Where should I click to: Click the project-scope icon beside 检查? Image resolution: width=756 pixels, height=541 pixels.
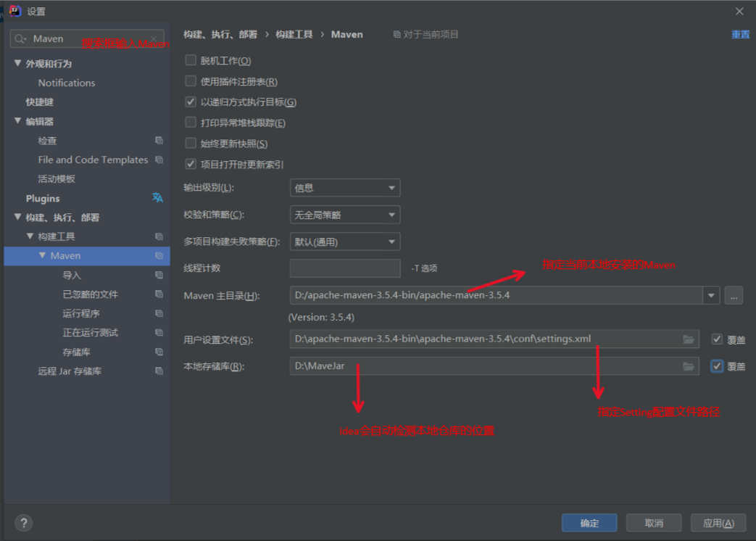coord(159,140)
